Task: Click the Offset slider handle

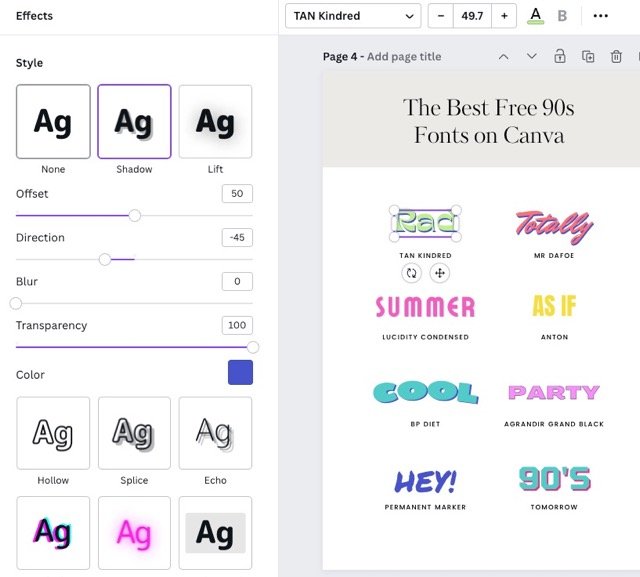Action: [x=135, y=215]
